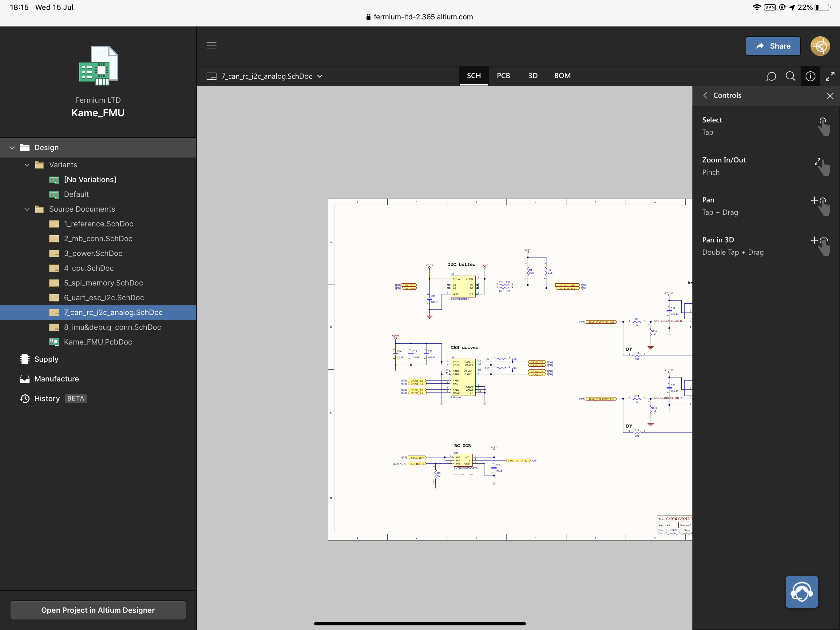Click the Source Documents folder icon

point(39,209)
